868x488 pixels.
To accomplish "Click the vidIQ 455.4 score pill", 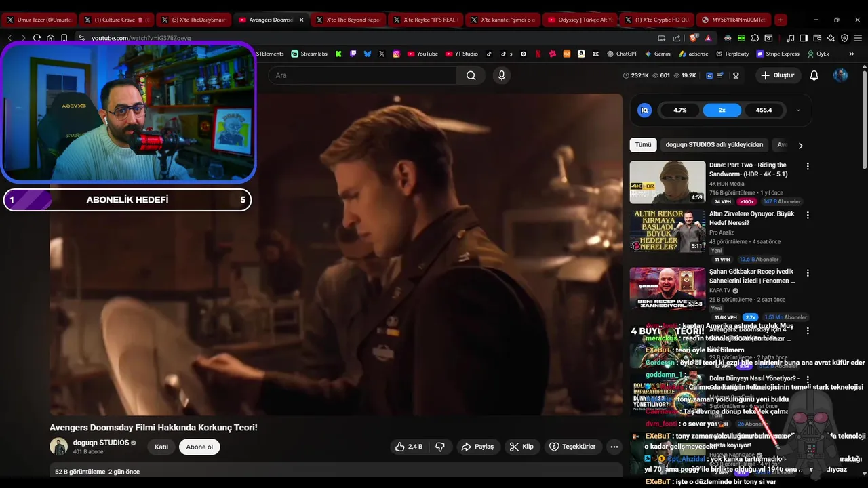I will point(764,110).
